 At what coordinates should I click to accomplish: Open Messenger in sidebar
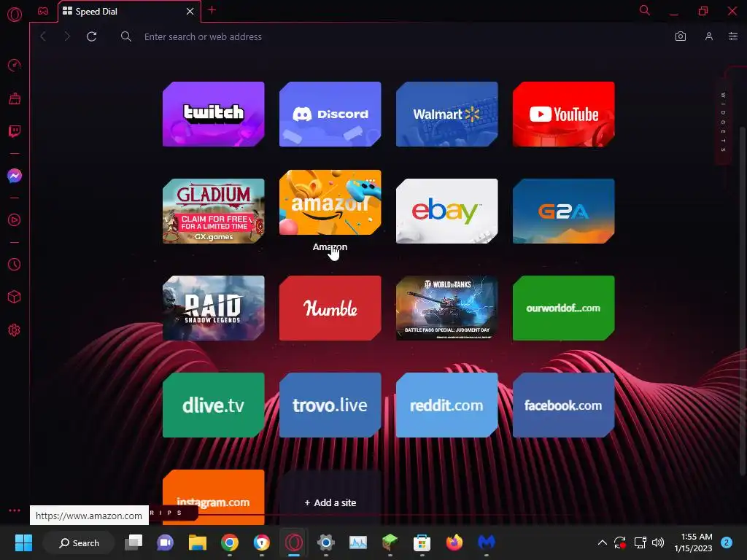pyautogui.click(x=15, y=176)
